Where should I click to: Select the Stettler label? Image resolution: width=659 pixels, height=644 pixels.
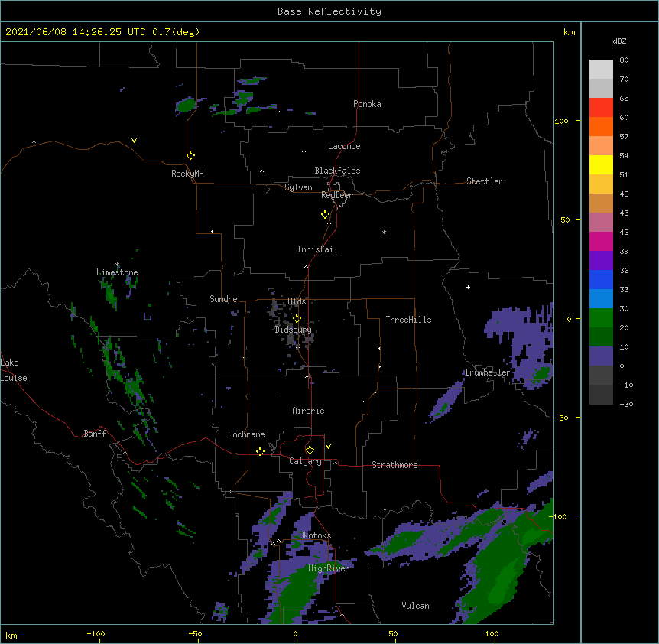[x=485, y=181]
